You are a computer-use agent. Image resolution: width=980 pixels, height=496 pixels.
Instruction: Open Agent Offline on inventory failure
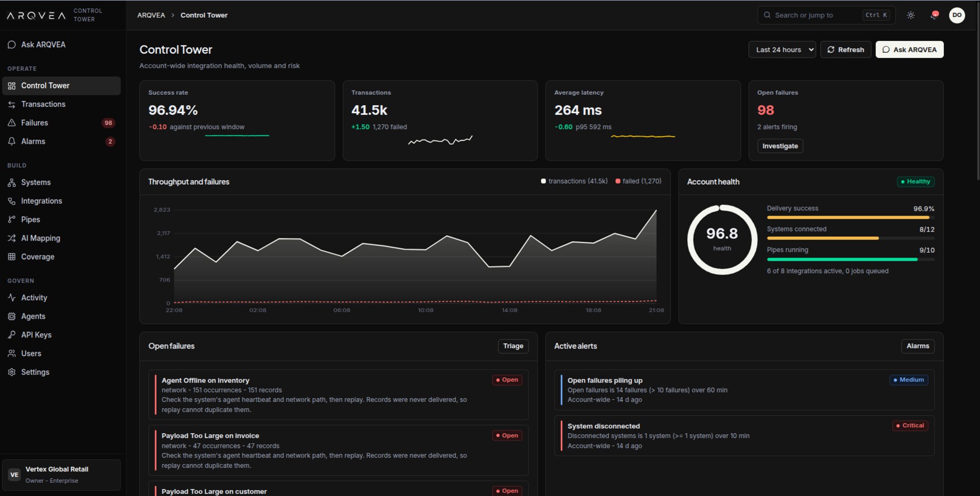coord(339,395)
